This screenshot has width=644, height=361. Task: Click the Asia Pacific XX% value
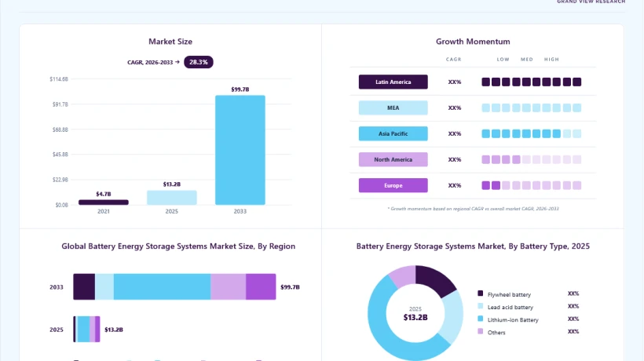pyautogui.click(x=455, y=133)
